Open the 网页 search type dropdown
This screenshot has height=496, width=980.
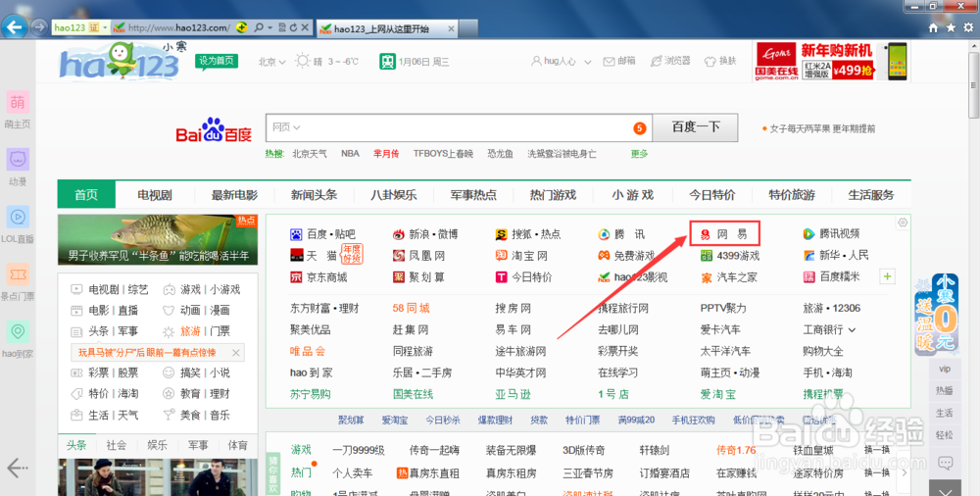coord(286,127)
